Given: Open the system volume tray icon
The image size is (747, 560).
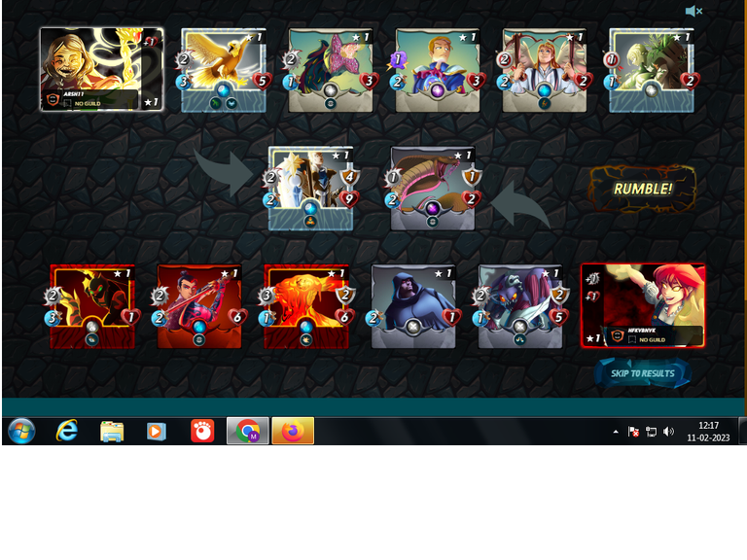Looking at the screenshot, I should coord(669,432).
